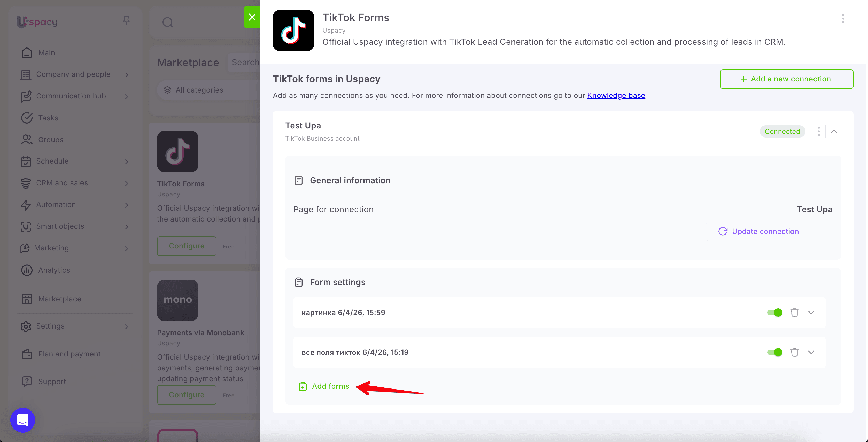Click Add a new connection
Viewport: 868px width, 442px height.
pos(787,79)
